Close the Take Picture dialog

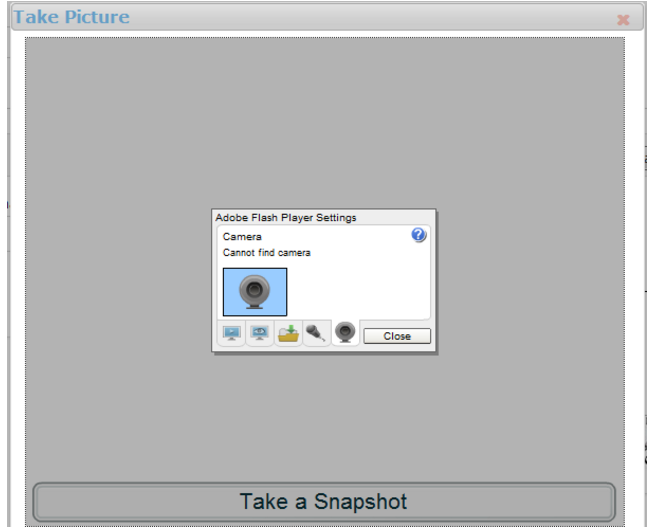[x=623, y=20]
